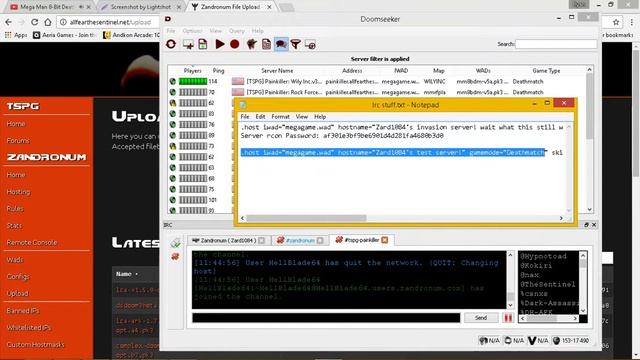The height and width of the screenshot is (360, 640).
Task: Open the Remote Console sidebar link
Action: click(32, 242)
